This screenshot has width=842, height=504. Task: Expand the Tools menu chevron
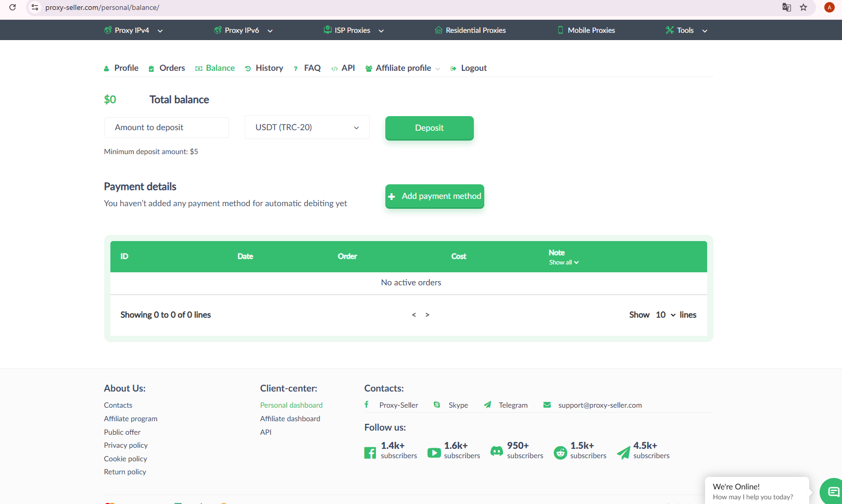pyautogui.click(x=705, y=31)
